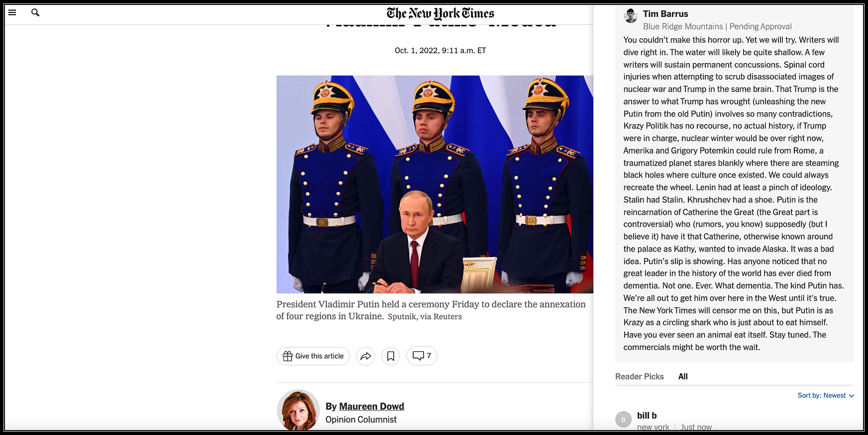This screenshot has width=868, height=435.
Task: Select the All comments tab
Action: point(683,376)
